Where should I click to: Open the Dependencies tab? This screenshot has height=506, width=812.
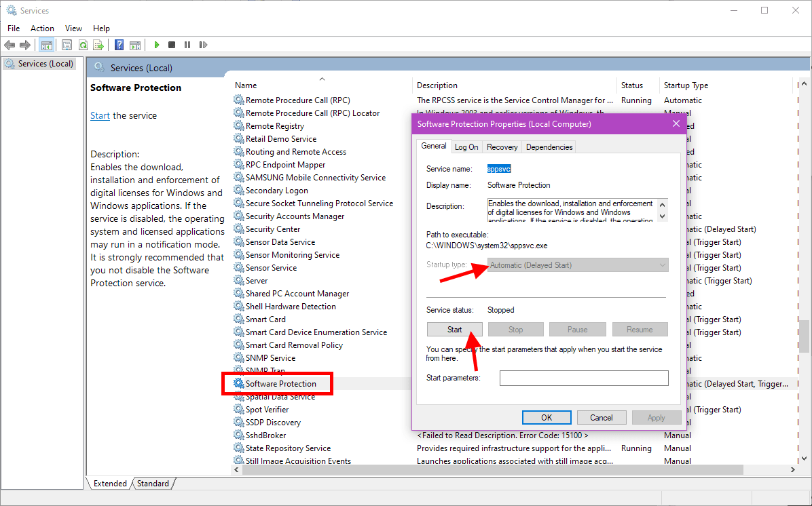(x=549, y=147)
